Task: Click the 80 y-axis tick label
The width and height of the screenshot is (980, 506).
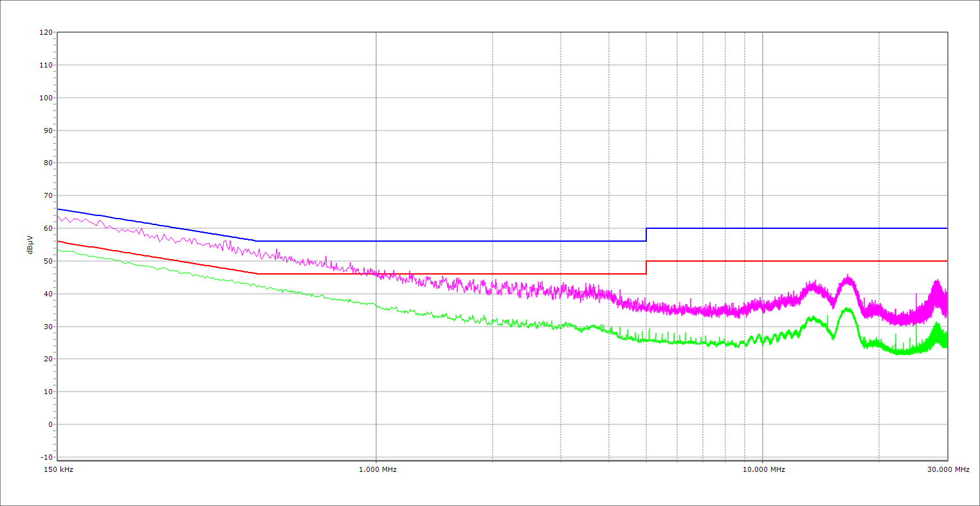Action: (x=48, y=163)
